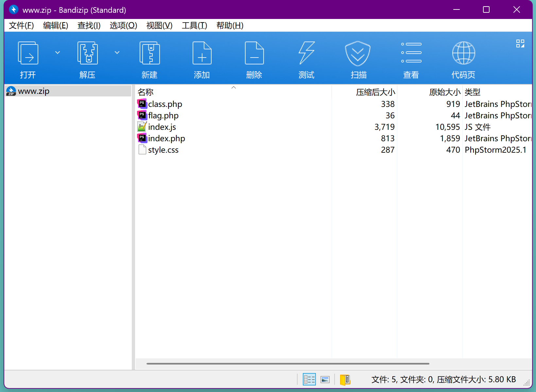The image size is (536, 392).
Task: Click the Extract (解压) toolbar icon
Action: click(x=87, y=54)
